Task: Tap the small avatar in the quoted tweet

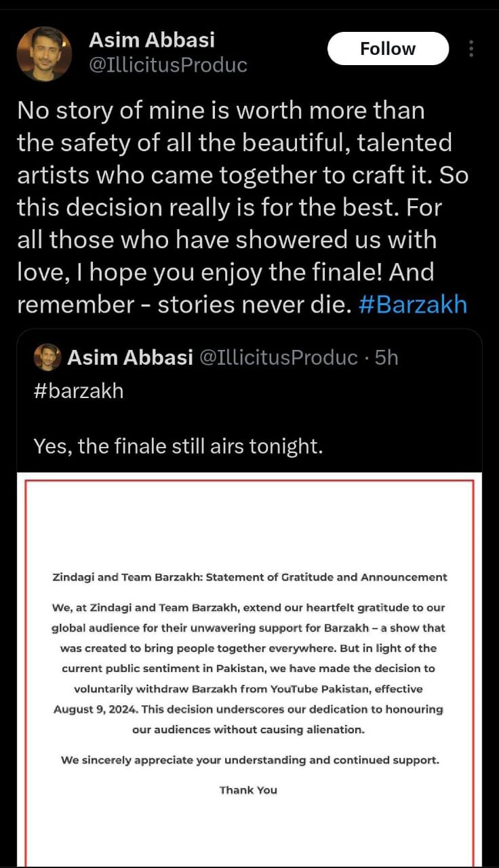Action: (47, 357)
